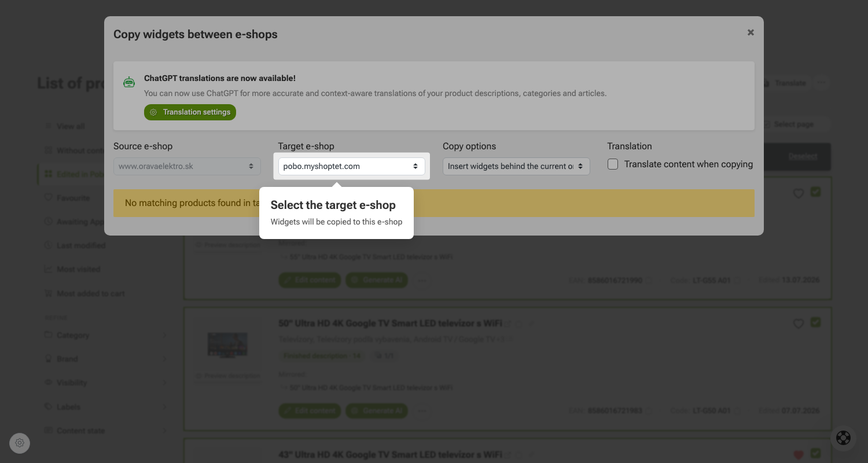The image size is (868, 463).
Task: Favourite the 50" Google TV via heart
Action: pos(799,324)
